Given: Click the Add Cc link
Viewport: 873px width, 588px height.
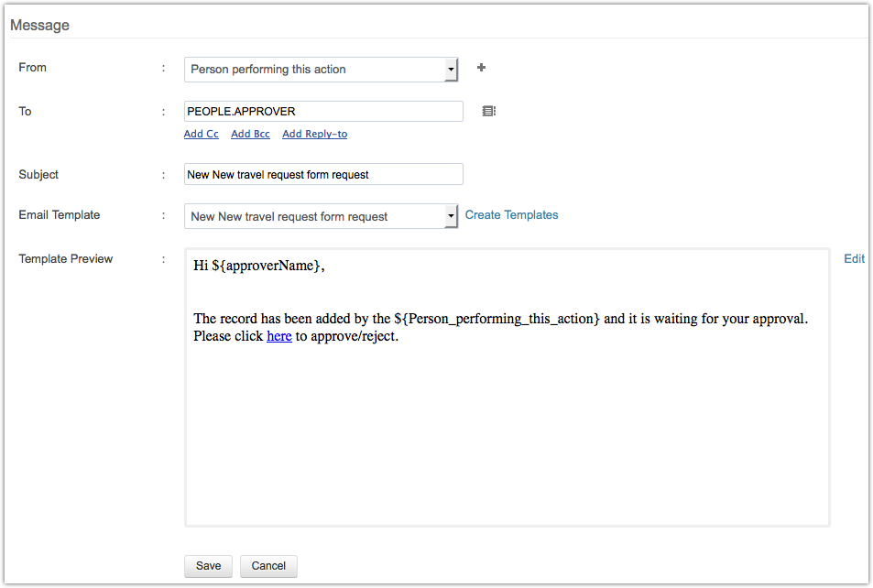Looking at the screenshot, I should pyautogui.click(x=201, y=134).
